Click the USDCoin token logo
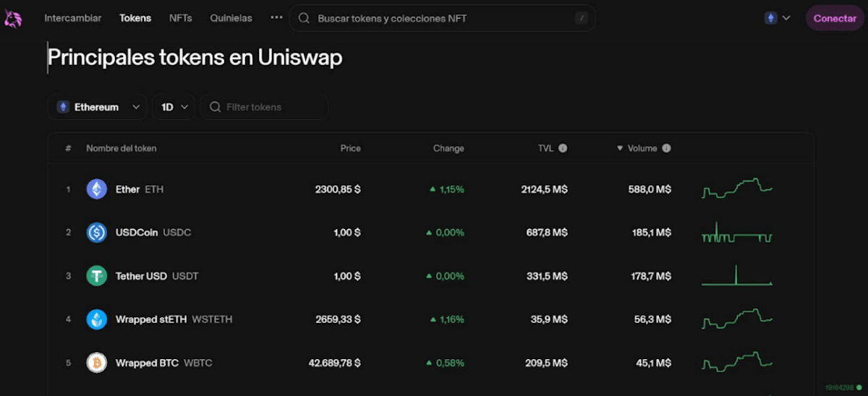 click(97, 233)
